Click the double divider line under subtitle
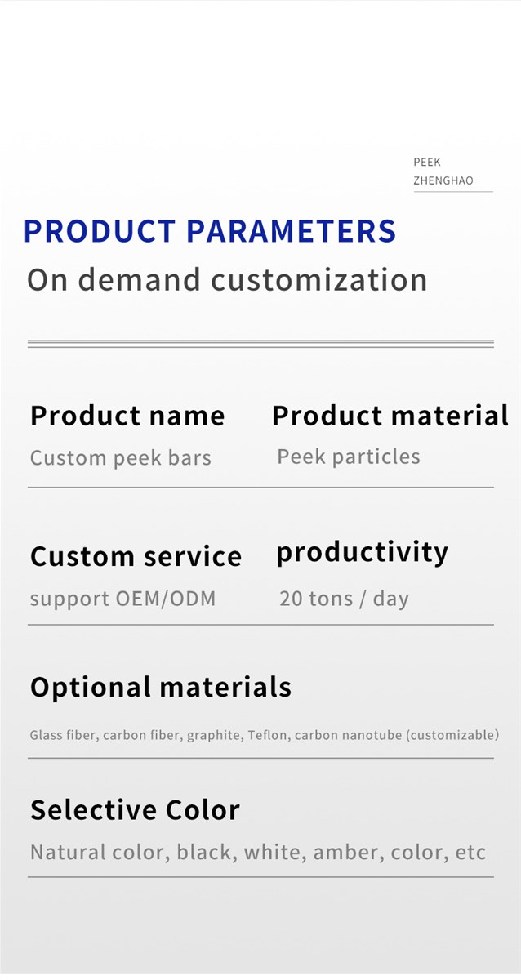 point(260,344)
